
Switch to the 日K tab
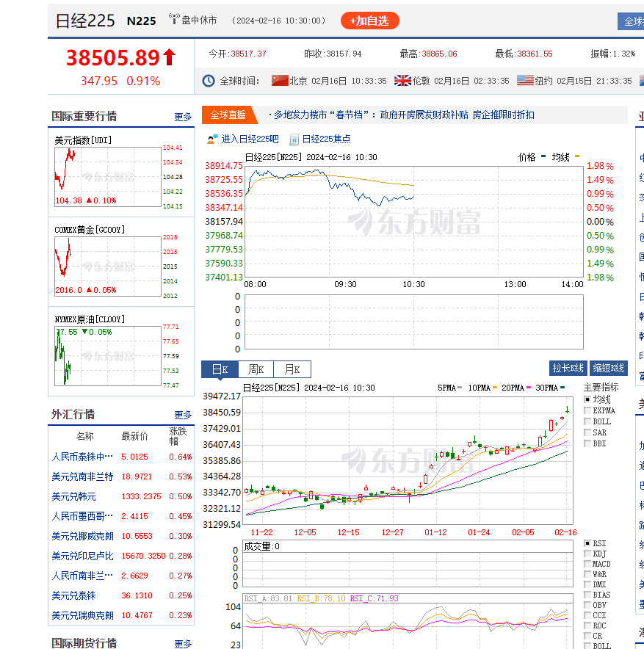(x=220, y=369)
